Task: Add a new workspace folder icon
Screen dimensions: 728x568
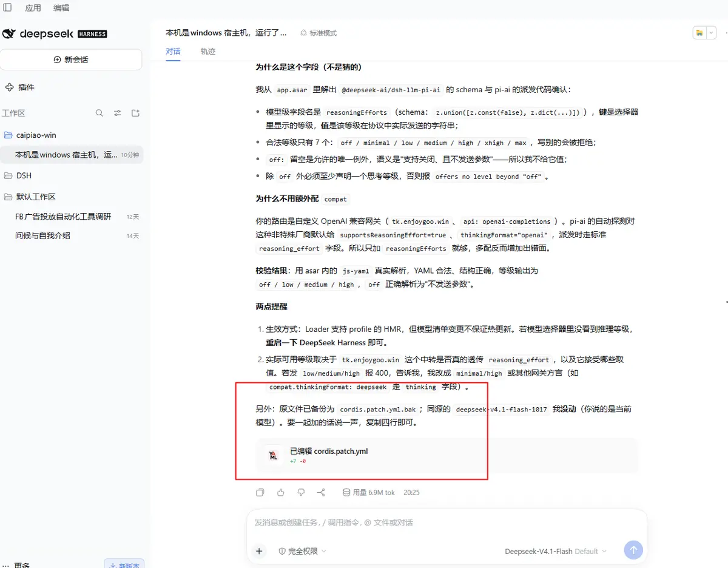Action: [x=136, y=113]
